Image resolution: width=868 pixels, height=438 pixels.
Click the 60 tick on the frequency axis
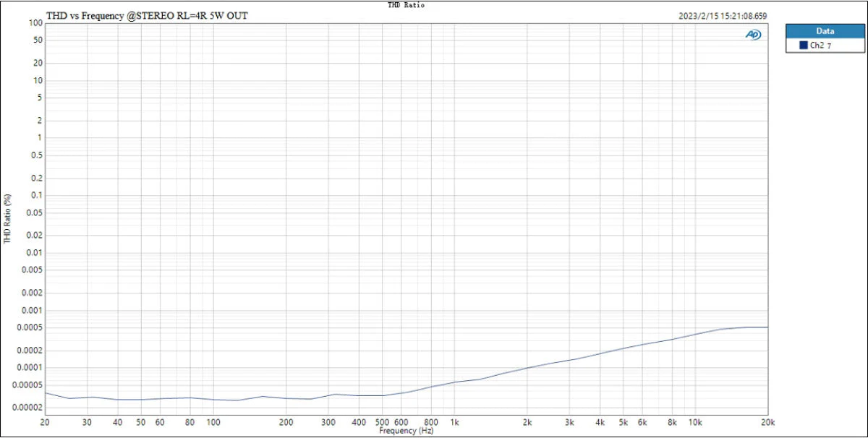pyautogui.click(x=160, y=422)
